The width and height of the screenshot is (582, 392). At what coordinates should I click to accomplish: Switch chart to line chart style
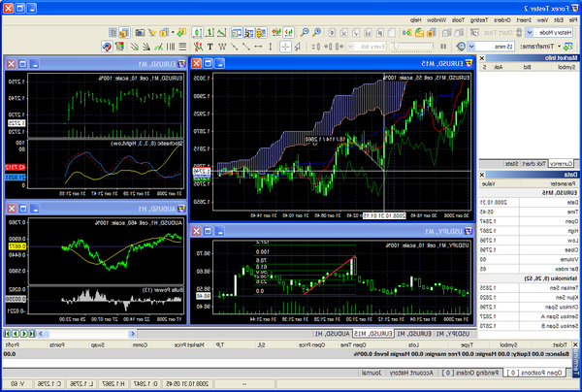[x=221, y=32]
